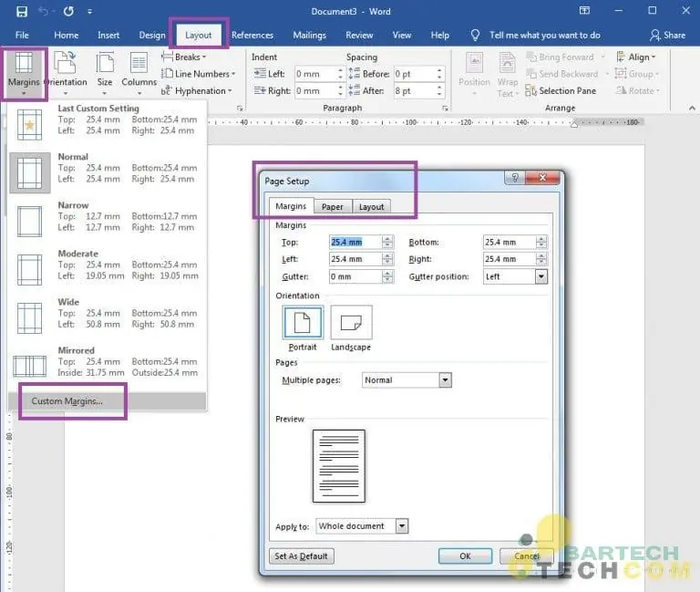Open the Margins button in ribbon

[x=24, y=74]
